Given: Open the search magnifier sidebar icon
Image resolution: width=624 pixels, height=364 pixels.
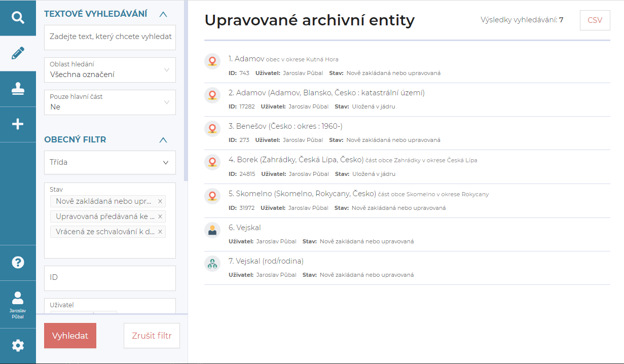Looking at the screenshot, I should (x=18, y=18).
